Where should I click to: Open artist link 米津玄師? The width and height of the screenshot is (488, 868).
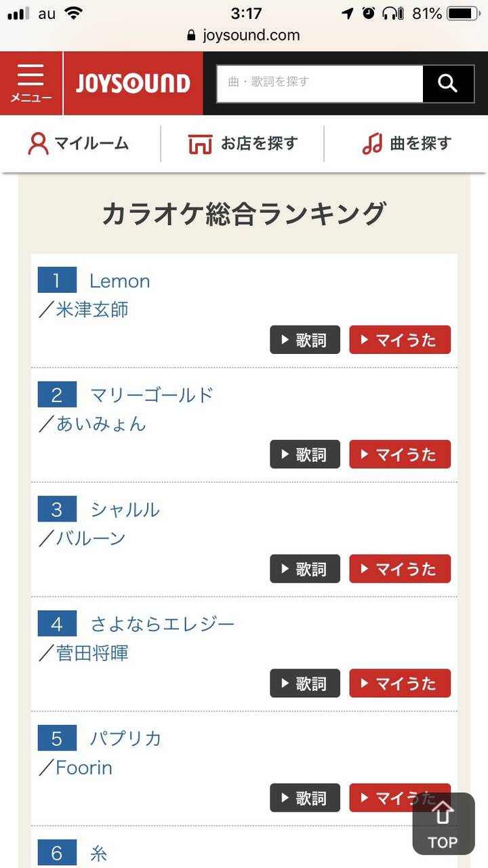point(92,310)
